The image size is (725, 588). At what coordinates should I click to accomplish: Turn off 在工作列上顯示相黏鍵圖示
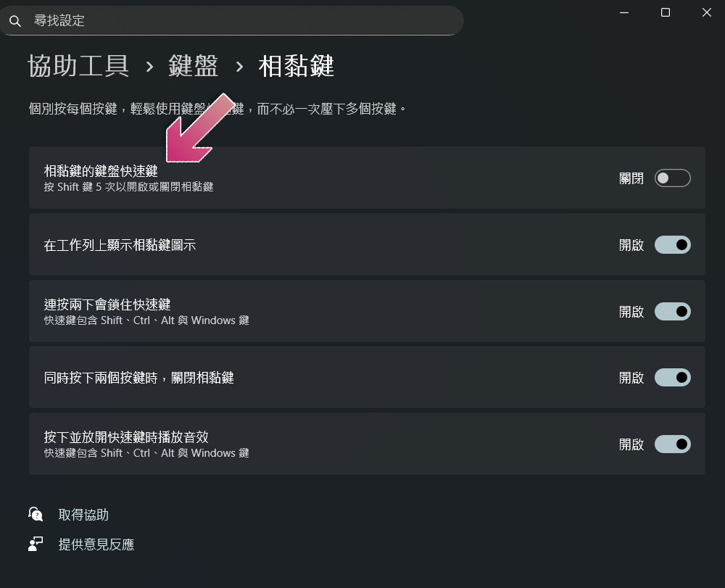672,244
